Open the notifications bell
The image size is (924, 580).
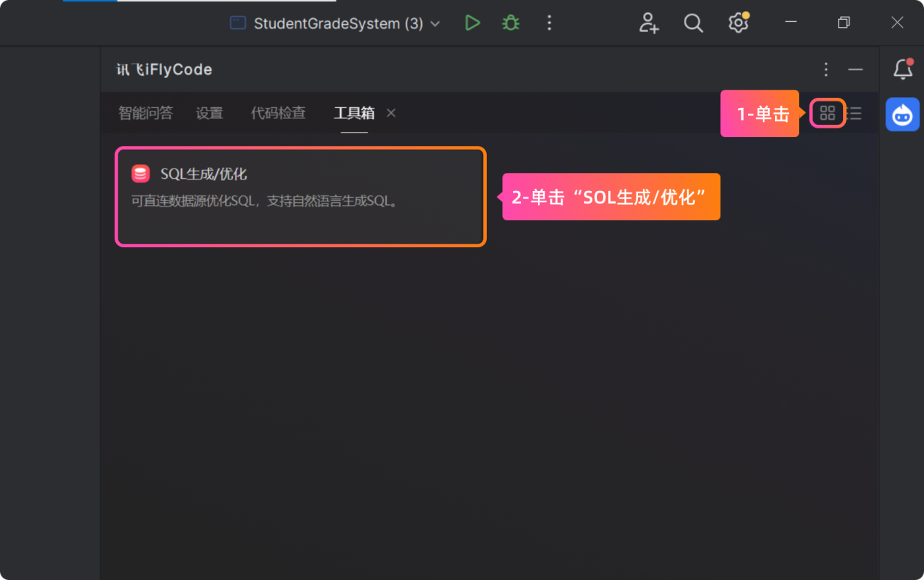903,69
